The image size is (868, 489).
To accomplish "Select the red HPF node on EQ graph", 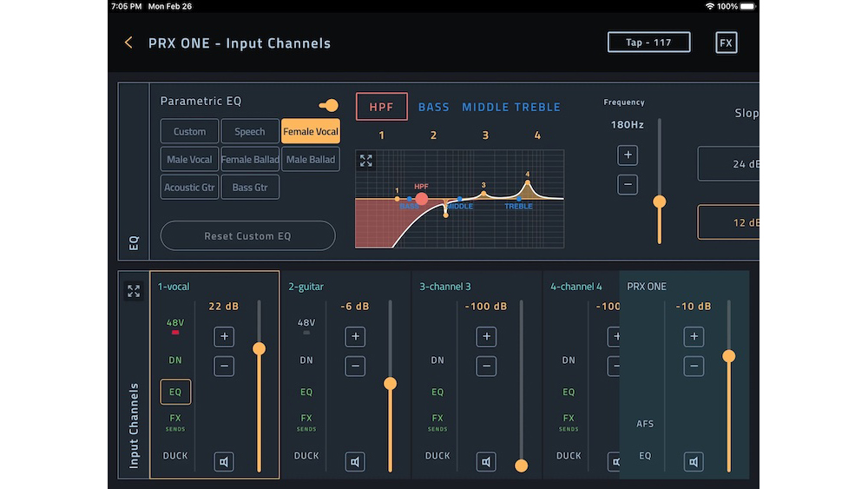I will pyautogui.click(x=421, y=198).
